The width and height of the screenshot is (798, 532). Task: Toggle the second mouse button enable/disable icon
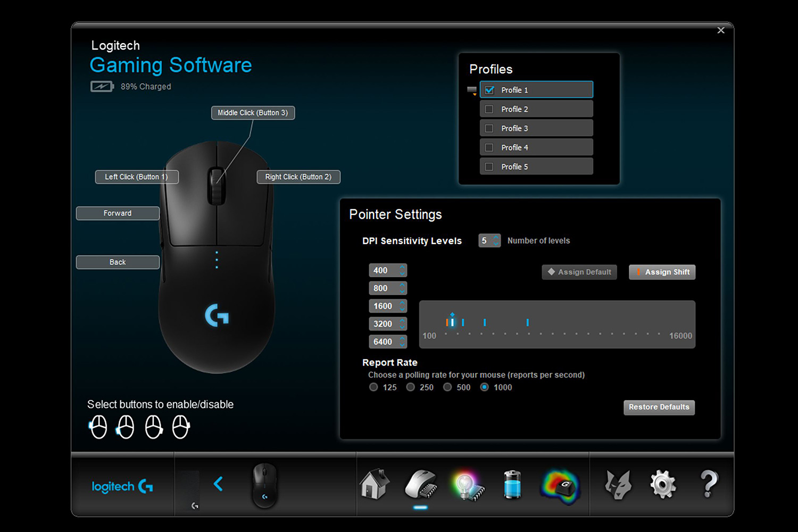point(126,427)
